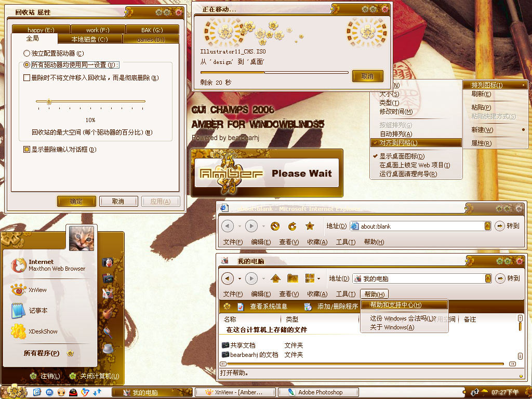Click the recycle bin max space slider handle

point(49,101)
